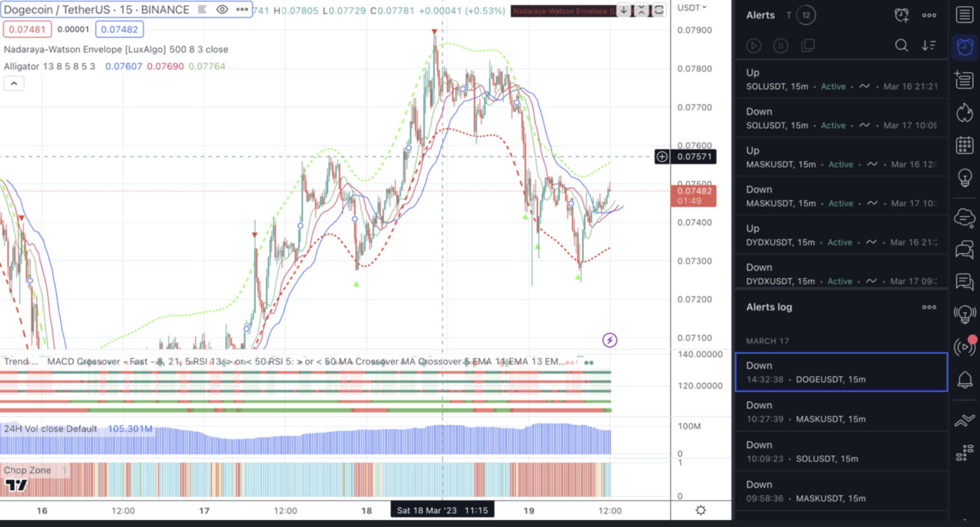
Task: Open the USDT currency dropdown
Action: click(x=692, y=8)
